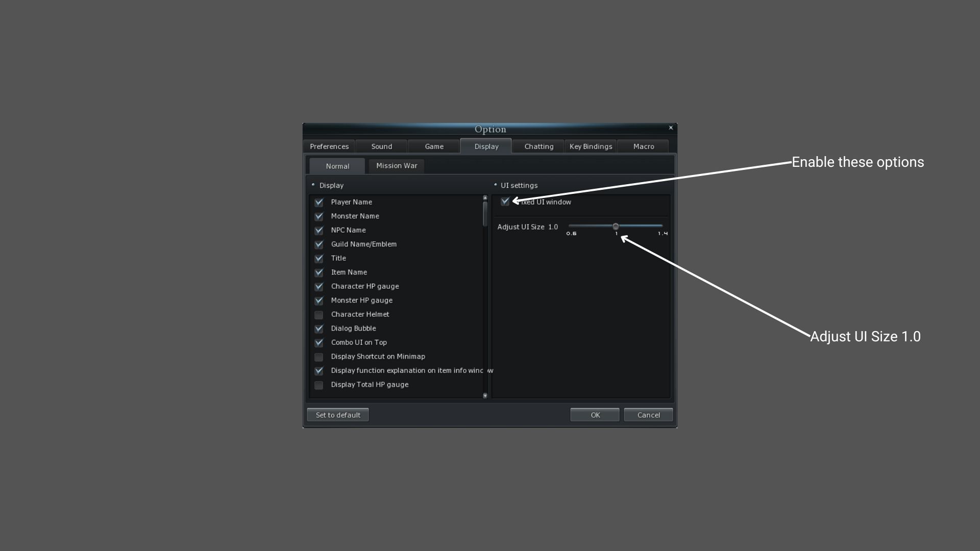Click Set to default button
The height and width of the screenshot is (551, 980).
click(x=338, y=415)
